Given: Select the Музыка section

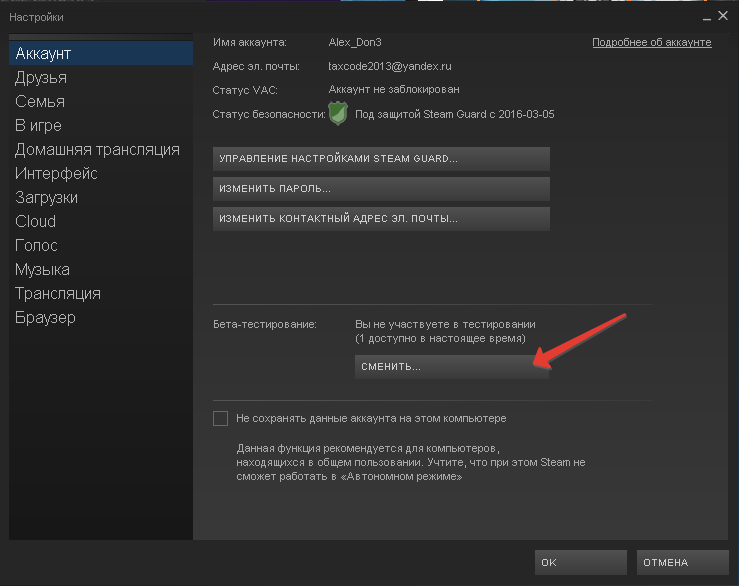Looking at the screenshot, I should [x=42, y=269].
